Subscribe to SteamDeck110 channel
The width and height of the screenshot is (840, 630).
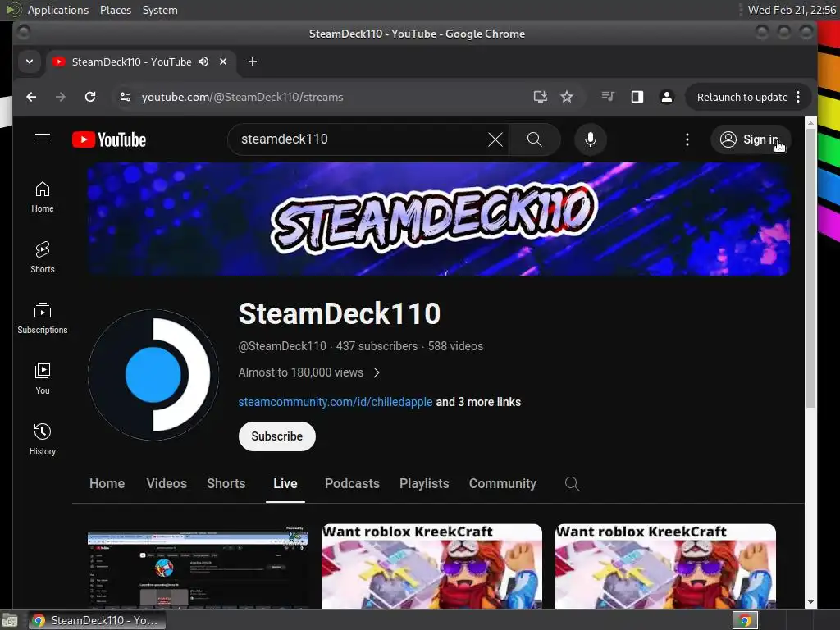[277, 436]
